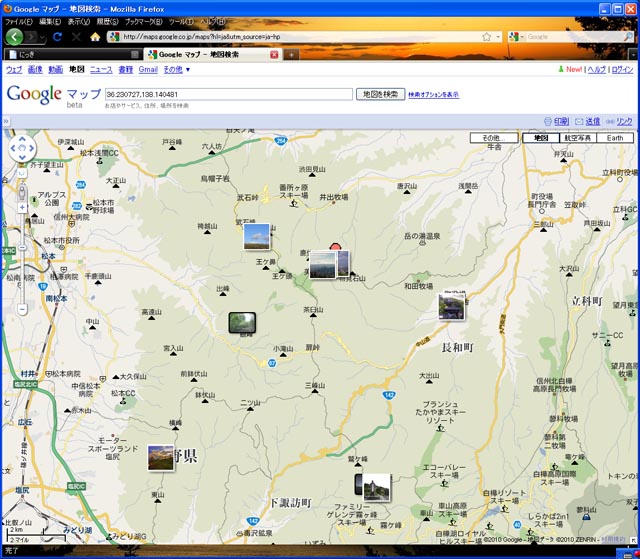Go to the home page icon
Screen dimensions: 640x559
95,37
